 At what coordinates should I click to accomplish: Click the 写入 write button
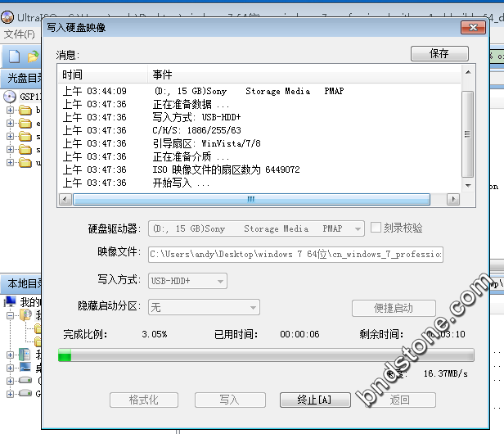tap(230, 400)
